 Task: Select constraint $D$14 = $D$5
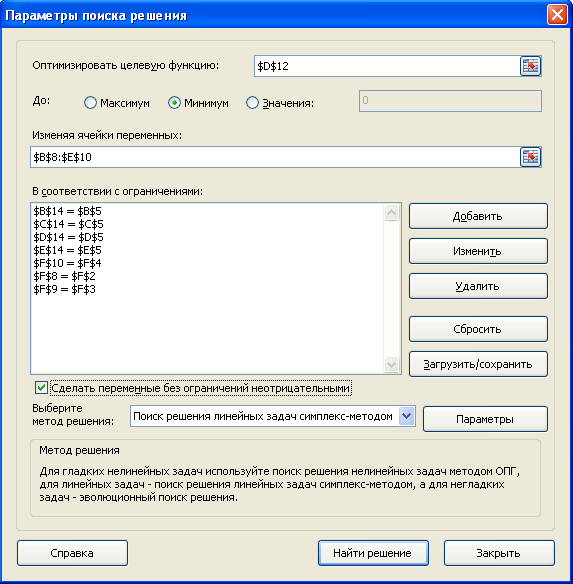coord(69,237)
